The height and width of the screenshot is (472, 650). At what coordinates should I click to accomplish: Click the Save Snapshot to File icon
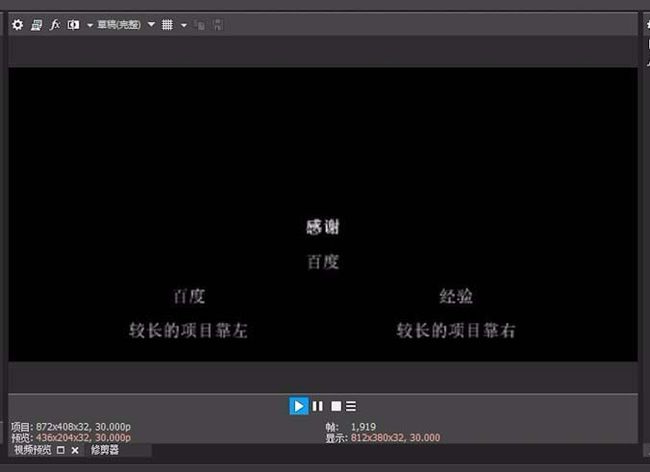point(218,25)
